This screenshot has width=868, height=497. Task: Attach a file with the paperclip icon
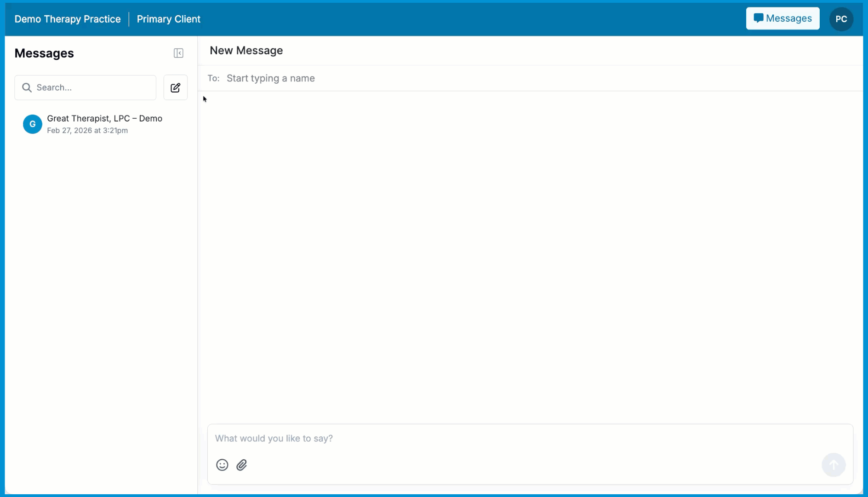point(242,465)
